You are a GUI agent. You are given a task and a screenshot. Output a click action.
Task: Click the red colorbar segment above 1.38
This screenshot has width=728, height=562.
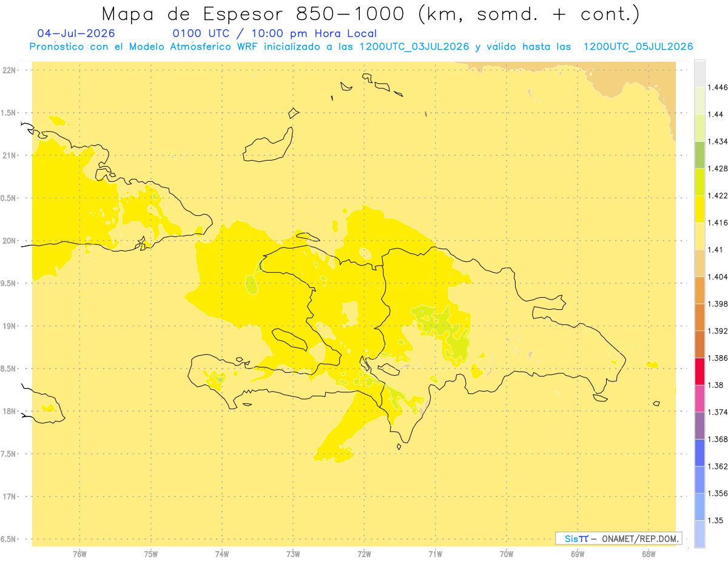(x=699, y=371)
